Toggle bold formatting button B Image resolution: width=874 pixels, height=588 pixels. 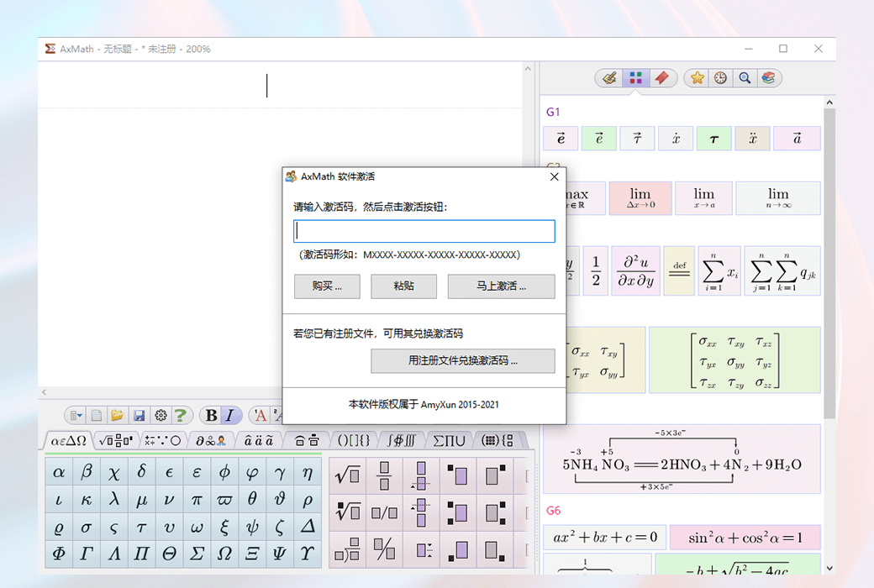pos(211,415)
